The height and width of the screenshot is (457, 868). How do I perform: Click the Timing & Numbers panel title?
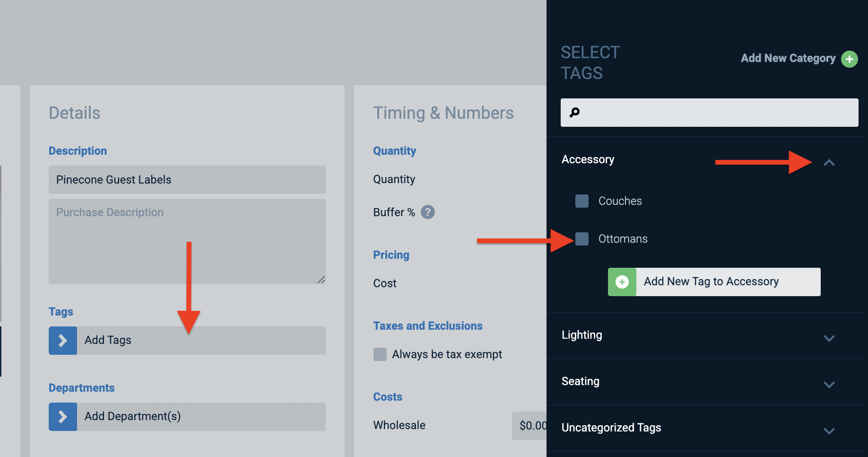pos(443,113)
